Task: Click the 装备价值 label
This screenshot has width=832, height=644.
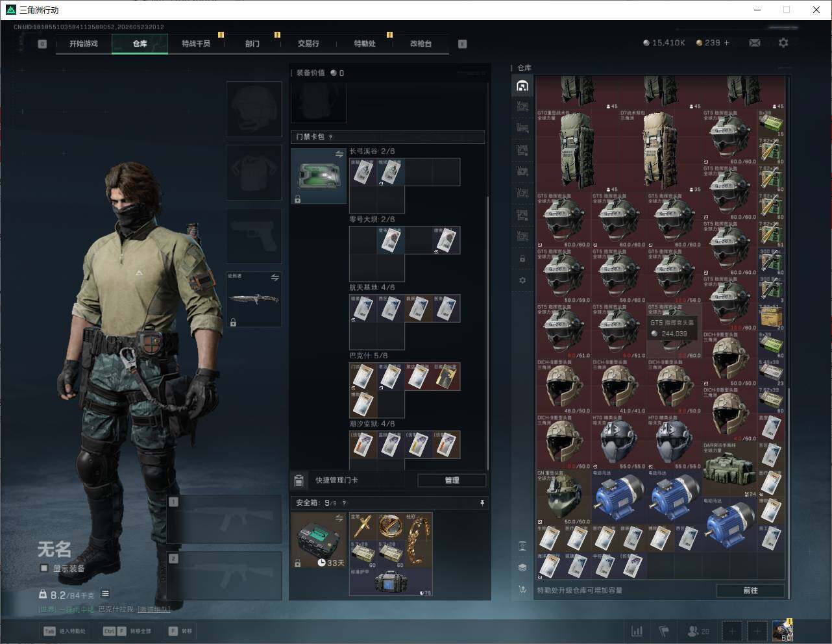Action: (x=311, y=73)
